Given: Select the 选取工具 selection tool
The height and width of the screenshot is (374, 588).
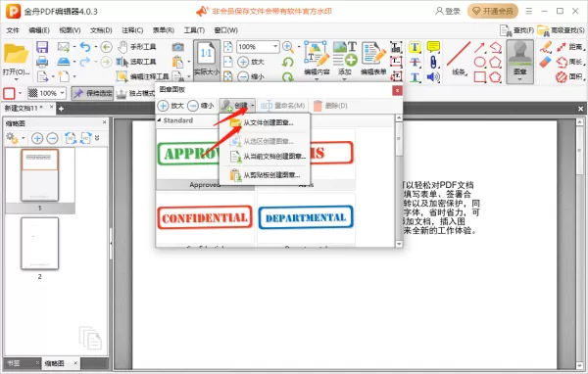Looking at the screenshot, I should point(136,62).
